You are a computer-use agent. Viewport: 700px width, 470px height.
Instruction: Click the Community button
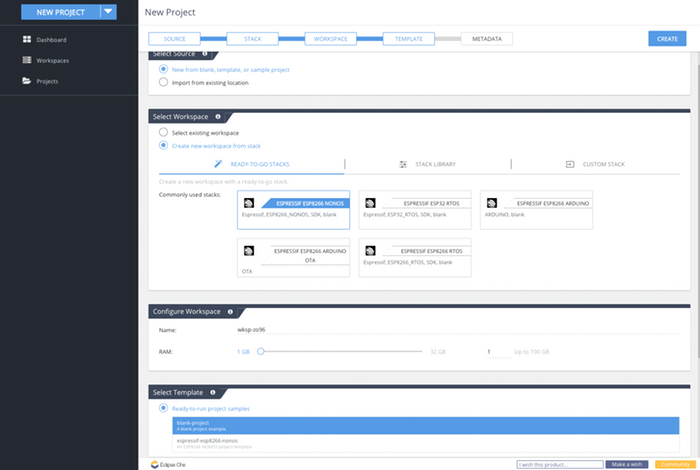coord(675,465)
